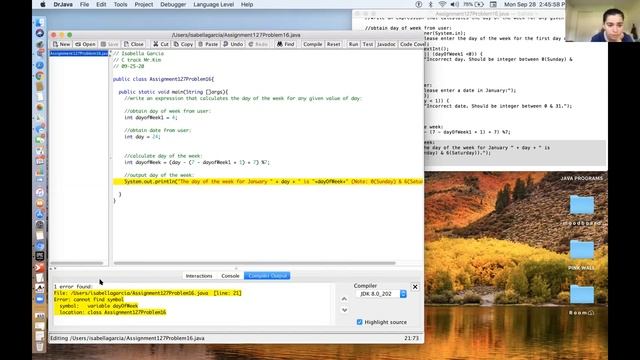The width and height of the screenshot is (640, 360).
Task: Click the highlighted System.out.println code line
Action: click(x=268, y=182)
